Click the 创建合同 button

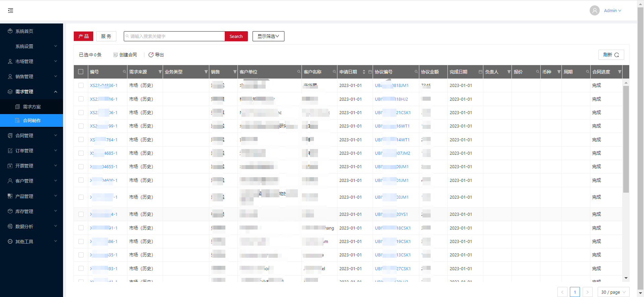pos(125,55)
